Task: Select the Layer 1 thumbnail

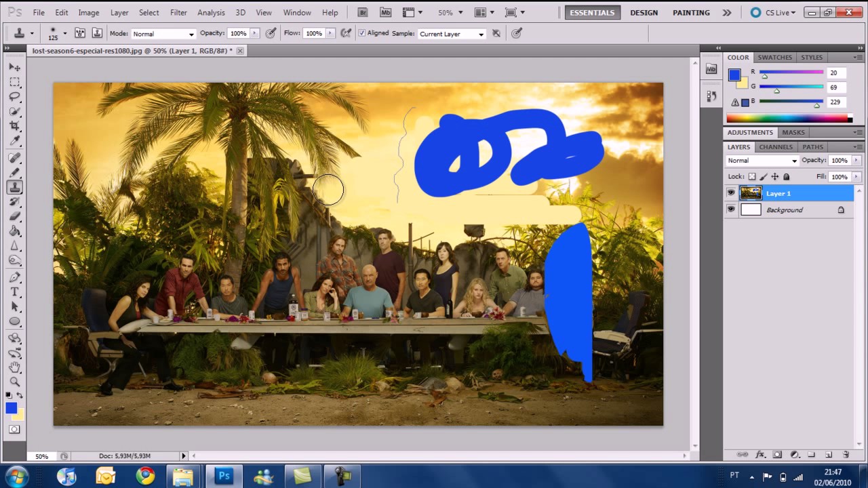Action: coord(751,193)
